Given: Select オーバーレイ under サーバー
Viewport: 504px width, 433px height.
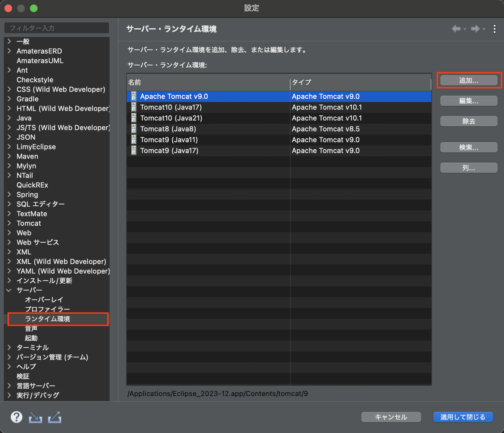Looking at the screenshot, I should 44,300.
